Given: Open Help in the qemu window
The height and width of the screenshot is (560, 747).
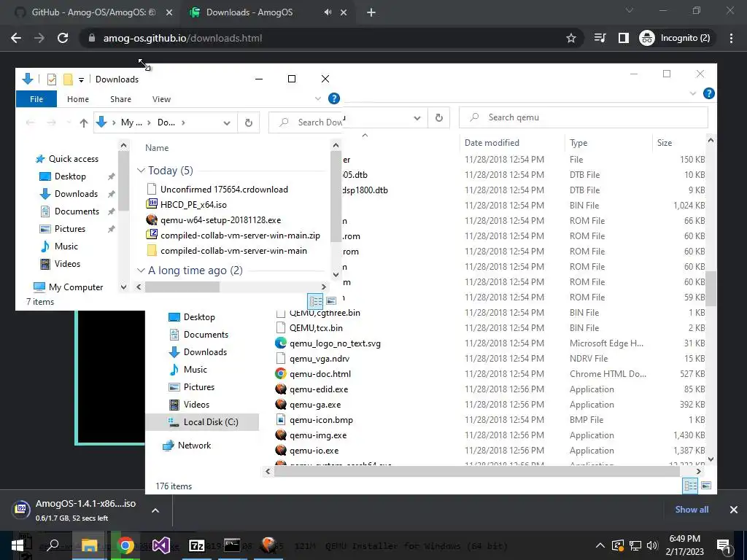Looking at the screenshot, I should click(708, 93).
